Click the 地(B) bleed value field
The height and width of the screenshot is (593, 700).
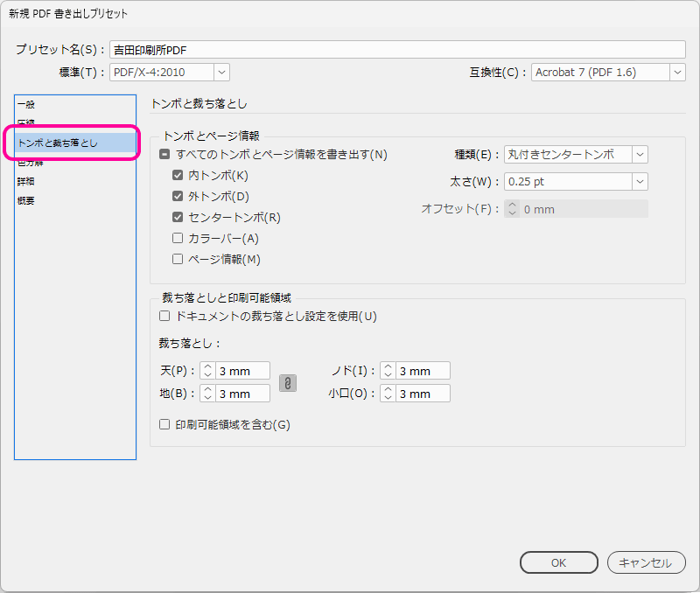point(243,393)
